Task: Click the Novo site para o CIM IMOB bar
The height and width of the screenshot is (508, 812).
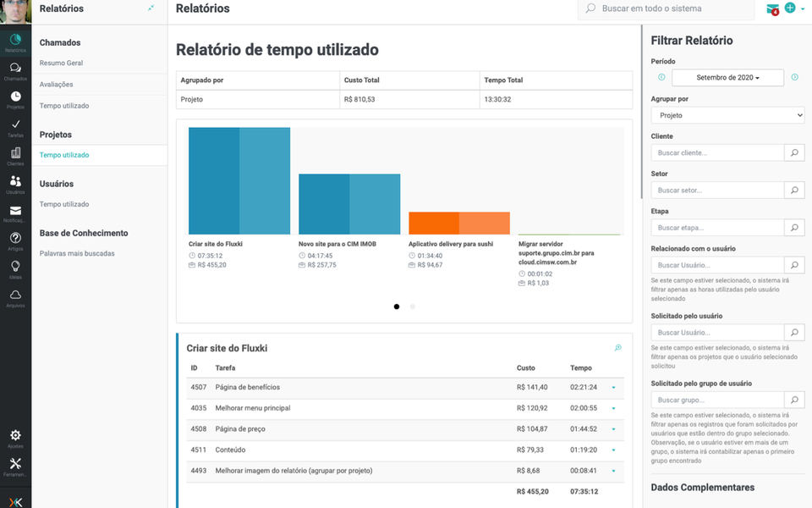Action: point(349,204)
